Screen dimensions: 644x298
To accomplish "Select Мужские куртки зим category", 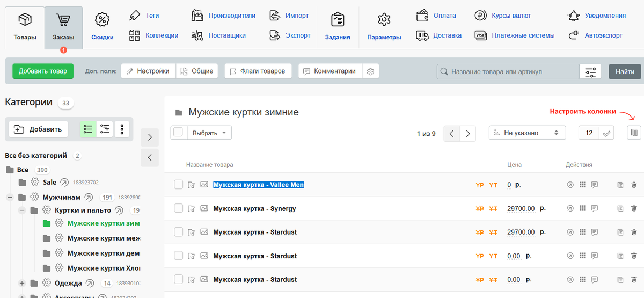I will pyautogui.click(x=104, y=223).
